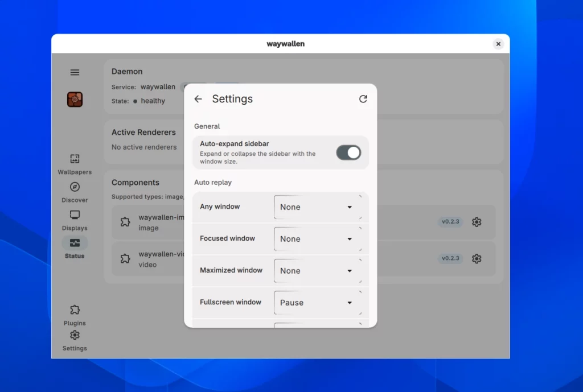Open settings gear for video component
Viewport: 583px width, 392px height.
477,259
